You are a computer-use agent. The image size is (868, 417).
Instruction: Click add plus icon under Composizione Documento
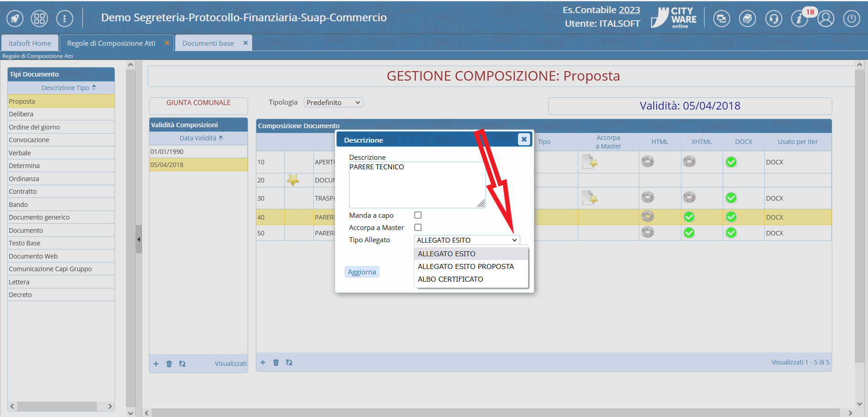263,362
